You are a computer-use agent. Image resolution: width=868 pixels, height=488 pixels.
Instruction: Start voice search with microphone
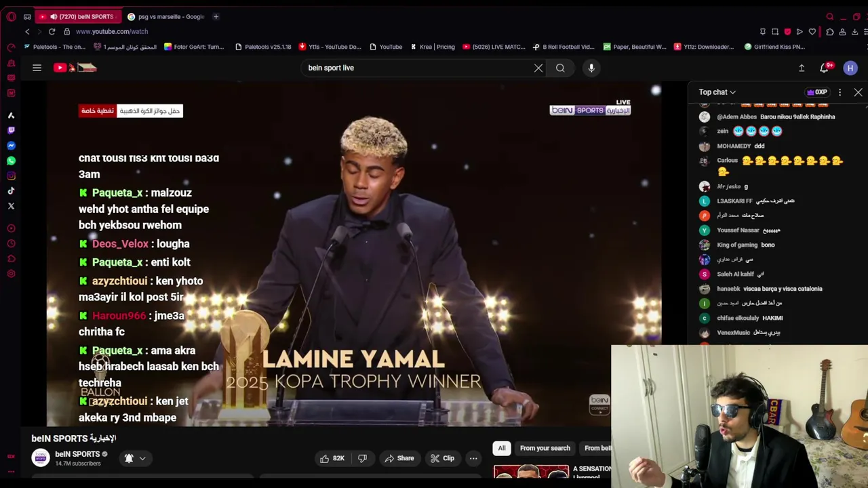(591, 68)
